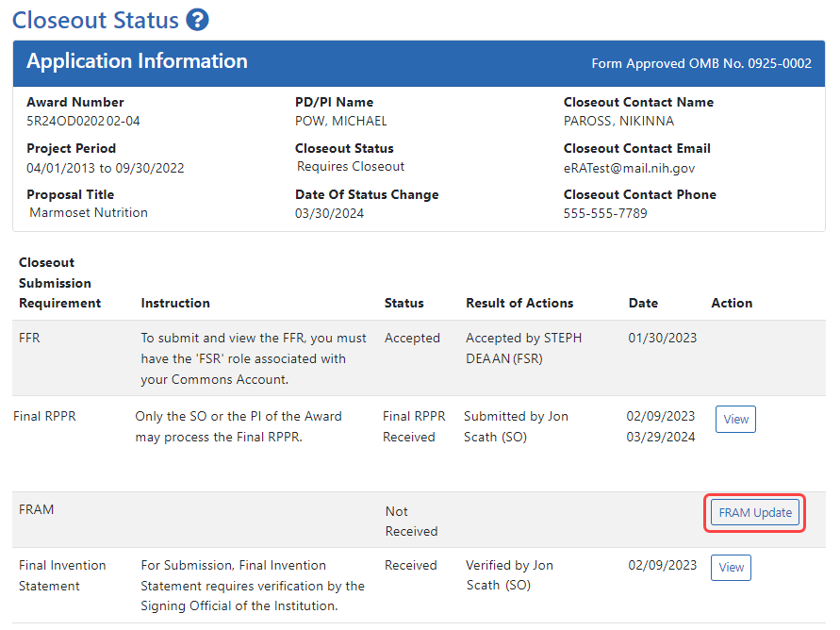This screenshot has height=630, width=840.
Task: Click the Form Approved OMB number text
Action: [700, 63]
